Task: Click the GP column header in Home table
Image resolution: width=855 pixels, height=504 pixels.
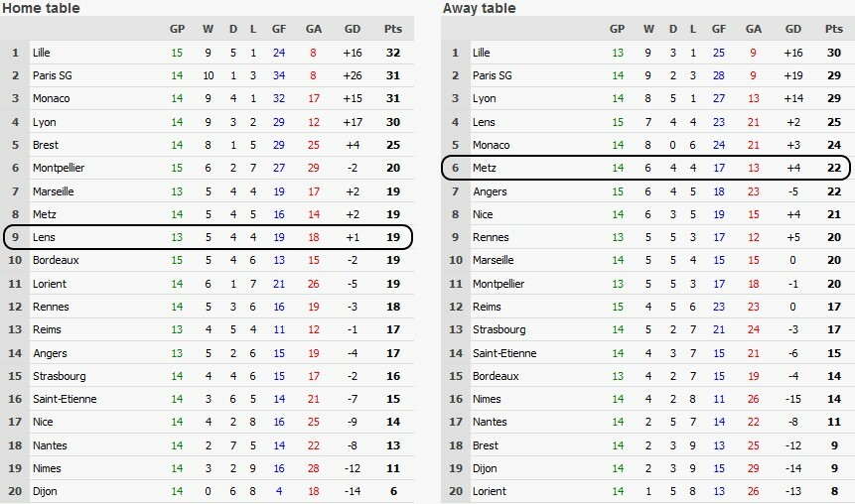Action: (x=177, y=29)
